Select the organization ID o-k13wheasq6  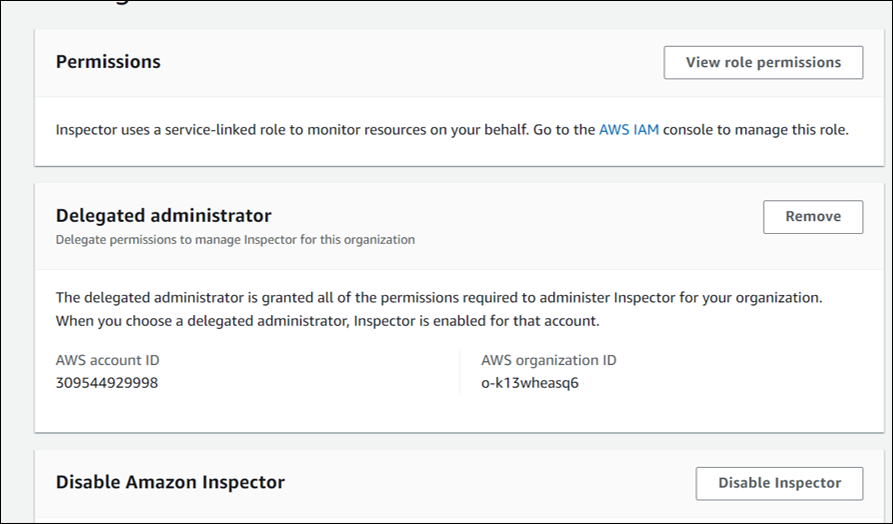[530, 383]
